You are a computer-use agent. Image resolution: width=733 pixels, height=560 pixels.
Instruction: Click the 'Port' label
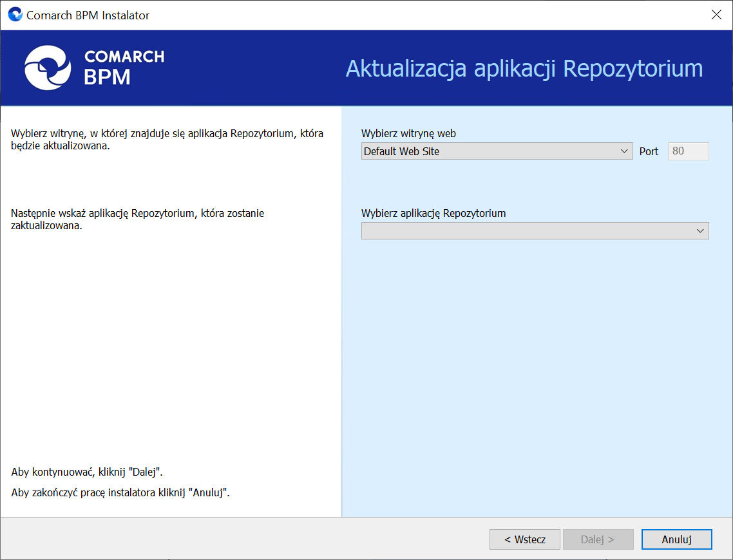click(x=649, y=151)
